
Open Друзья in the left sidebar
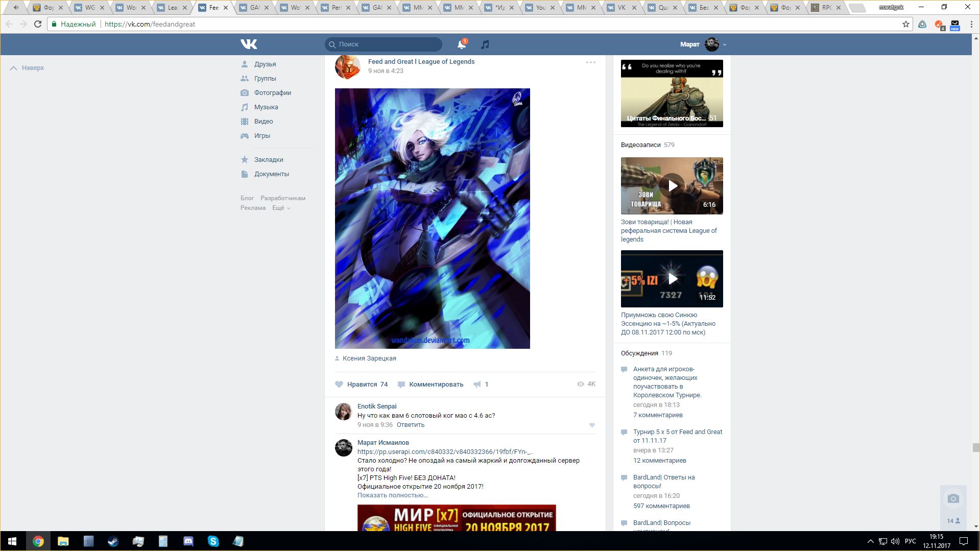(x=265, y=64)
